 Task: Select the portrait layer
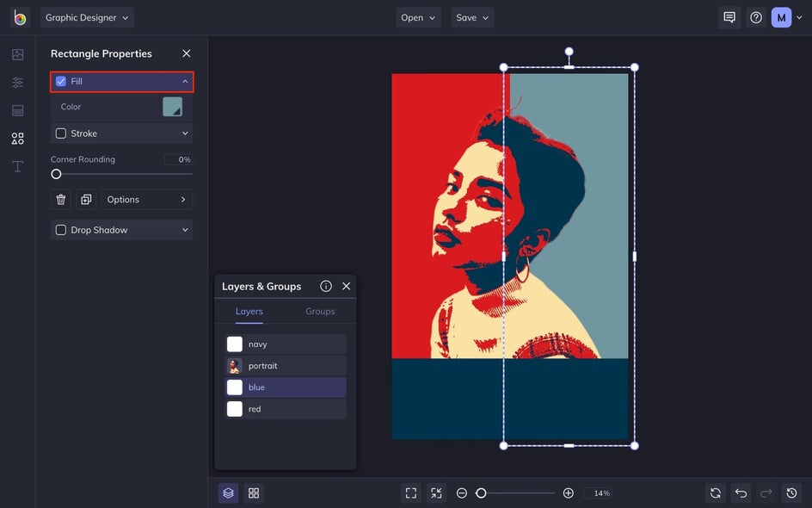pos(286,366)
